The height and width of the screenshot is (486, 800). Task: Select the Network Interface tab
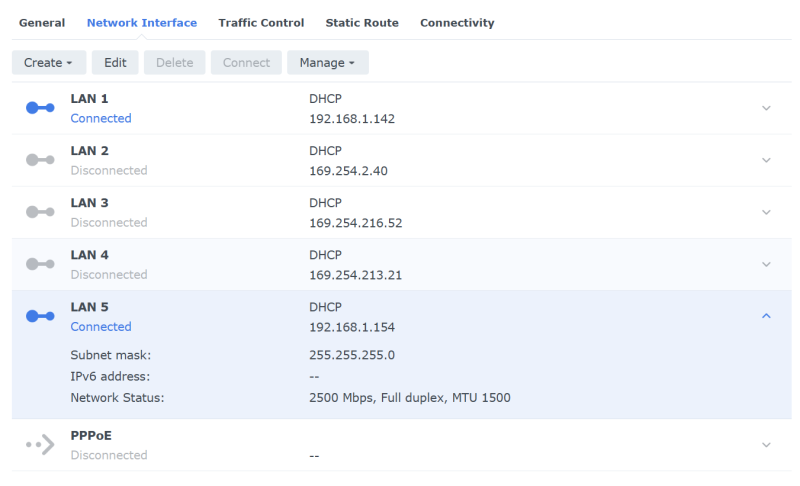pyautogui.click(x=142, y=23)
